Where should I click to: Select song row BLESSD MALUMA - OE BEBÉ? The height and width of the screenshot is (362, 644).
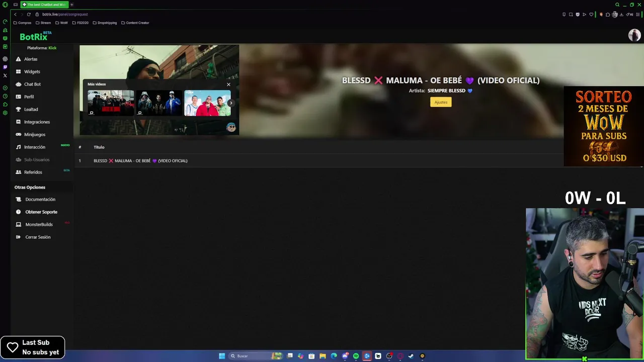pyautogui.click(x=320, y=160)
